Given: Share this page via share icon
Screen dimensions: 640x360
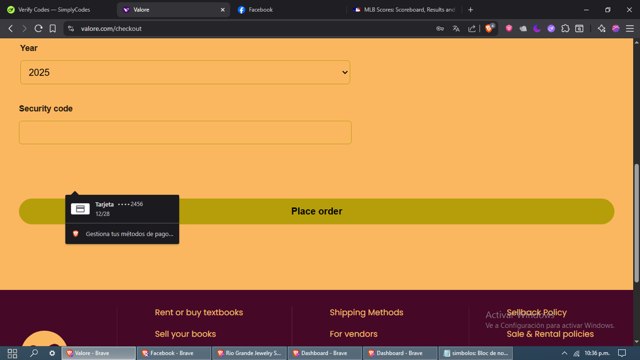Looking at the screenshot, I should coord(472,28).
